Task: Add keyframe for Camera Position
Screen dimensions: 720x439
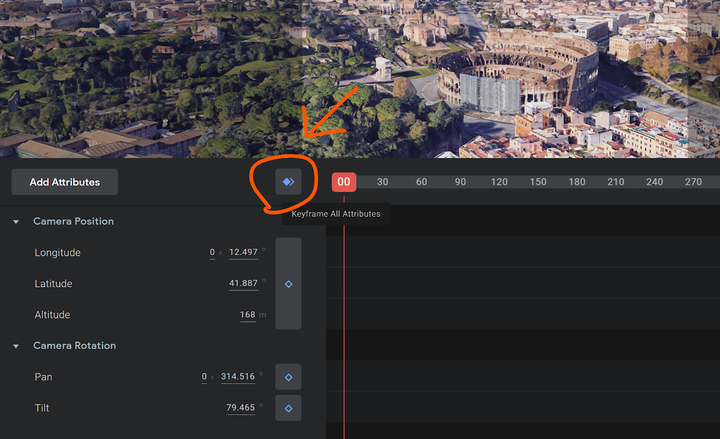Action: [x=288, y=284]
